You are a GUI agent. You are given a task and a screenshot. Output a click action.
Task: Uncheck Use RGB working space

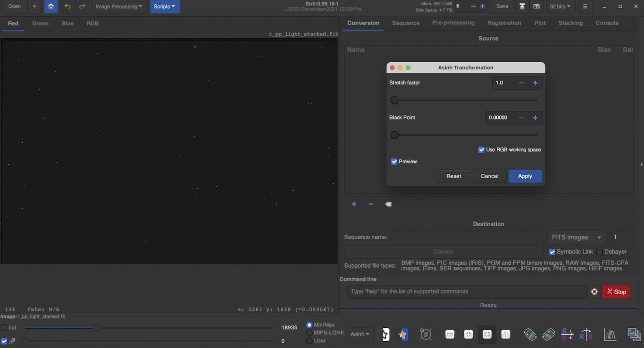[481, 150]
